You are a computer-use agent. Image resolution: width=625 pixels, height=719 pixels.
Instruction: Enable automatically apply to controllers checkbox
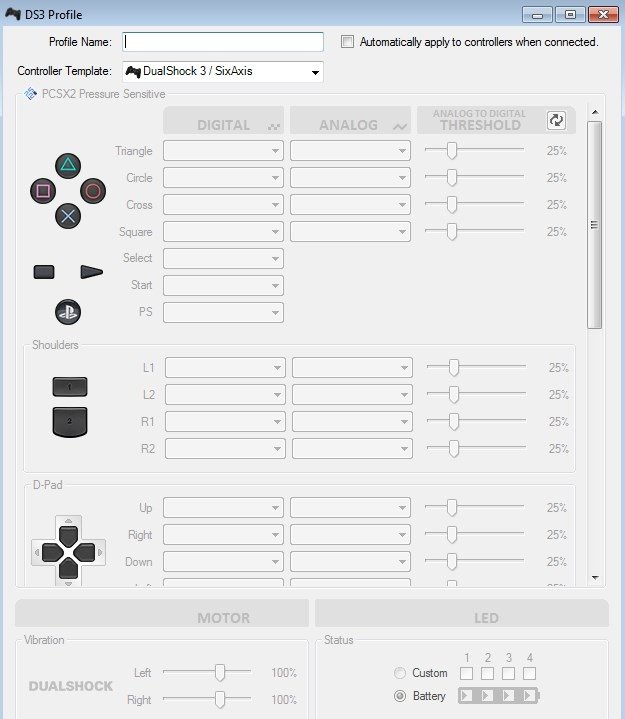(x=347, y=42)
